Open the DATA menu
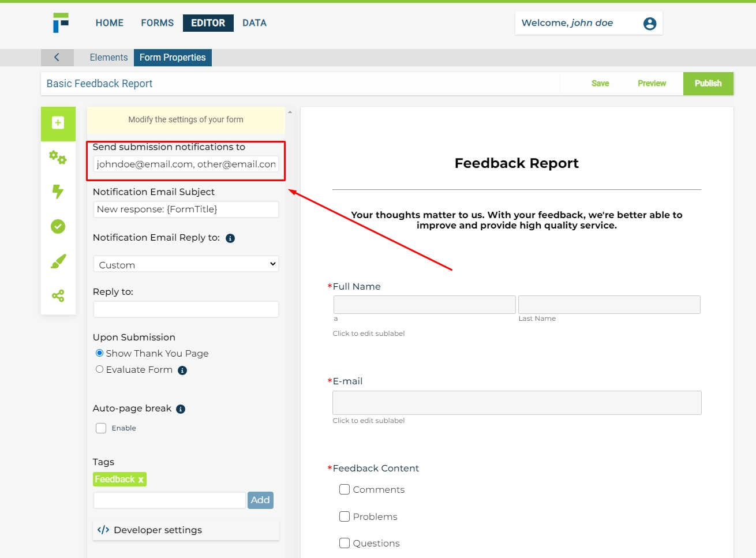The height and width of the screenshot is (558, 756). [x=255, y=23]
